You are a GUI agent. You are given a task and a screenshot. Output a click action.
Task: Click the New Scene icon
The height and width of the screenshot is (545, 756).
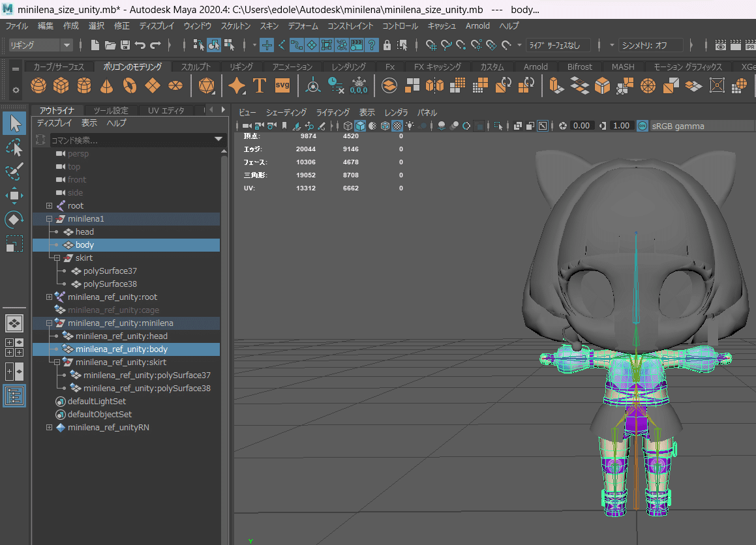click(x=95, y=45)
